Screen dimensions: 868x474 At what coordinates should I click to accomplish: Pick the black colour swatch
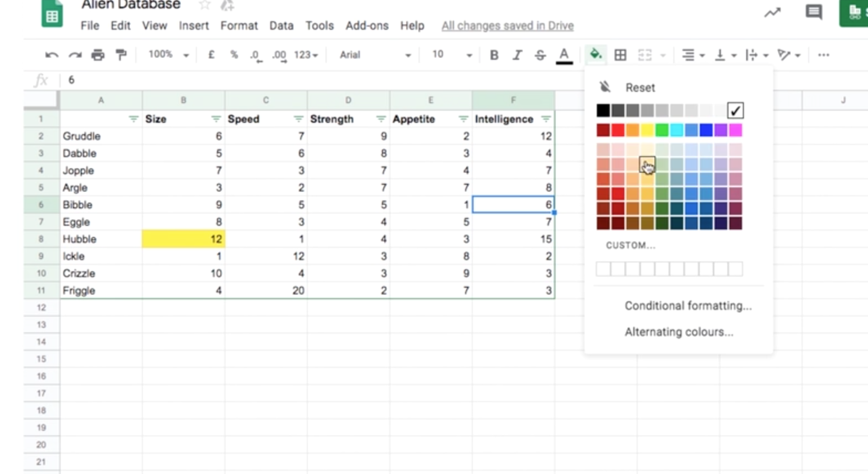[x=603, y=110]
